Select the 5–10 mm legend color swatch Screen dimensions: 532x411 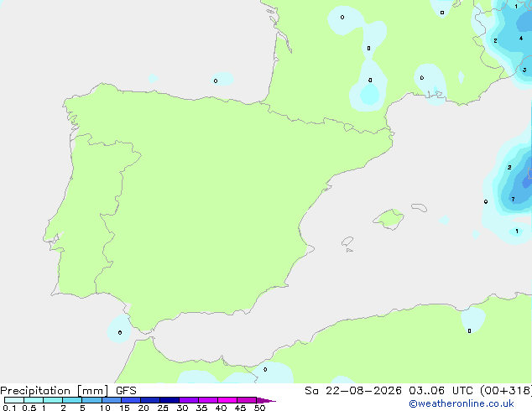tap(91, 400)
